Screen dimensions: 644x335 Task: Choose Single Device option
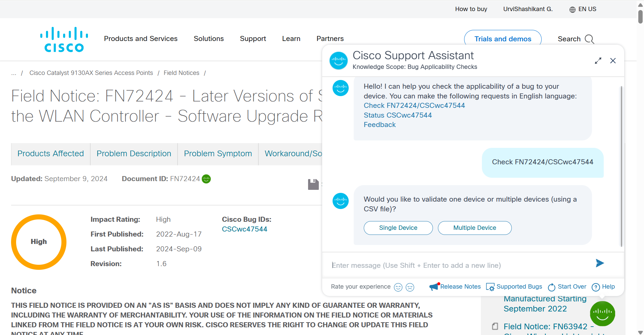[x=398, y=228]
